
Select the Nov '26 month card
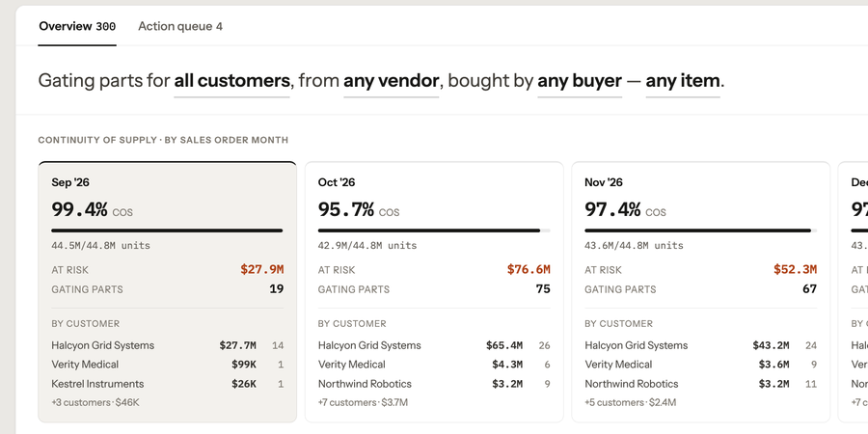tap(701, 291)
